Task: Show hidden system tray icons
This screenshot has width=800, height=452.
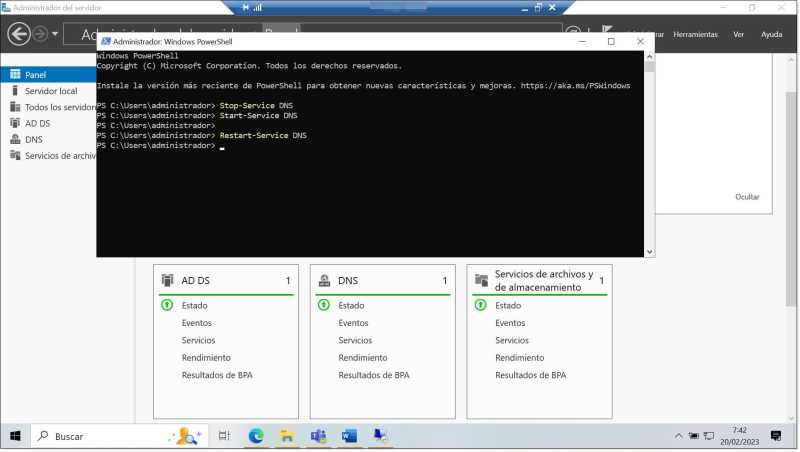Action: [678, 436]
